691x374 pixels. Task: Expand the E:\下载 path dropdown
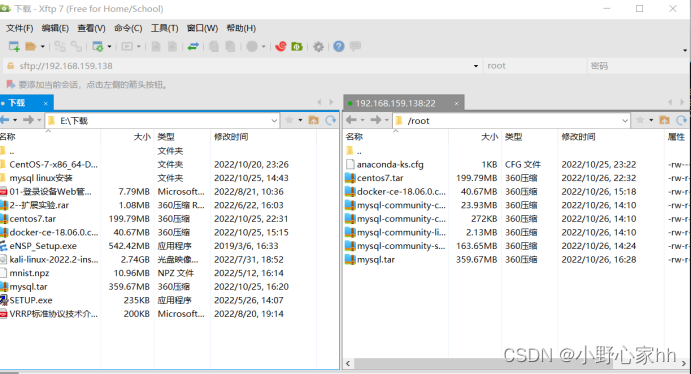[274, 120]
